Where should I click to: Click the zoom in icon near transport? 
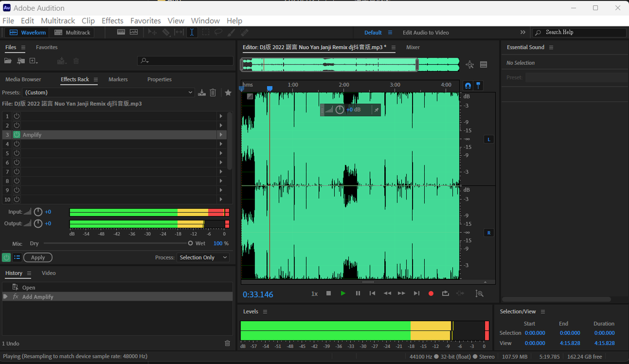pyautogui.click(x=479, y=294)
